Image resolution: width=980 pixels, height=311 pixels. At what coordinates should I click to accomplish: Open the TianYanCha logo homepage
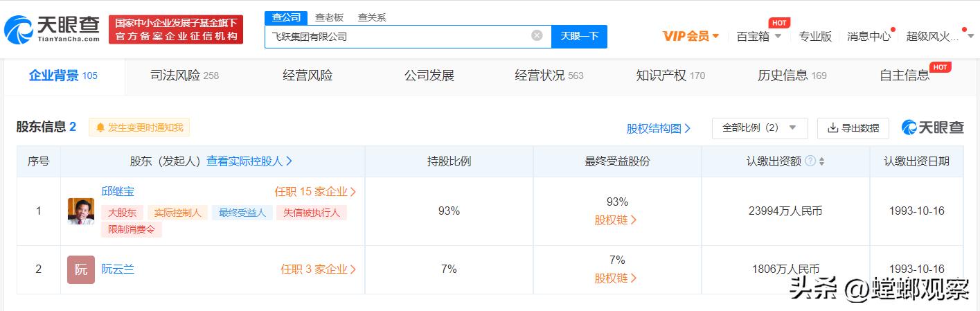coord(53,30)
